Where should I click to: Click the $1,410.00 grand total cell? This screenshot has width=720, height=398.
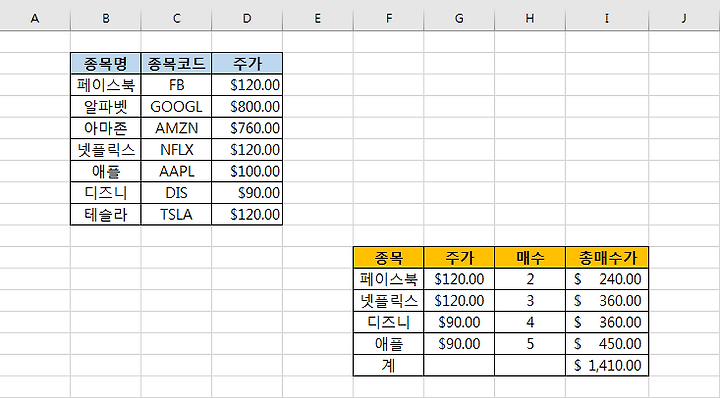pyautogui.click(x=607, y=365)
